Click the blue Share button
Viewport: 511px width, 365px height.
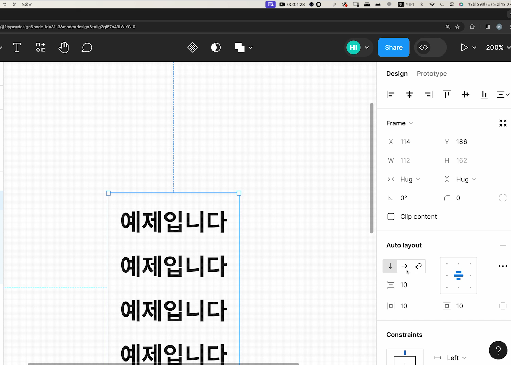393,47
